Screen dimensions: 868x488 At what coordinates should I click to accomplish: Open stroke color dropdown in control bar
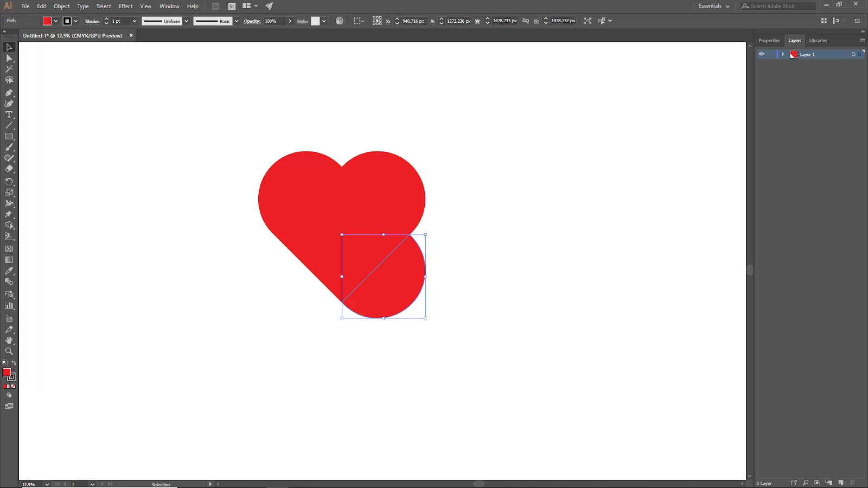click(x=75, y=21)
